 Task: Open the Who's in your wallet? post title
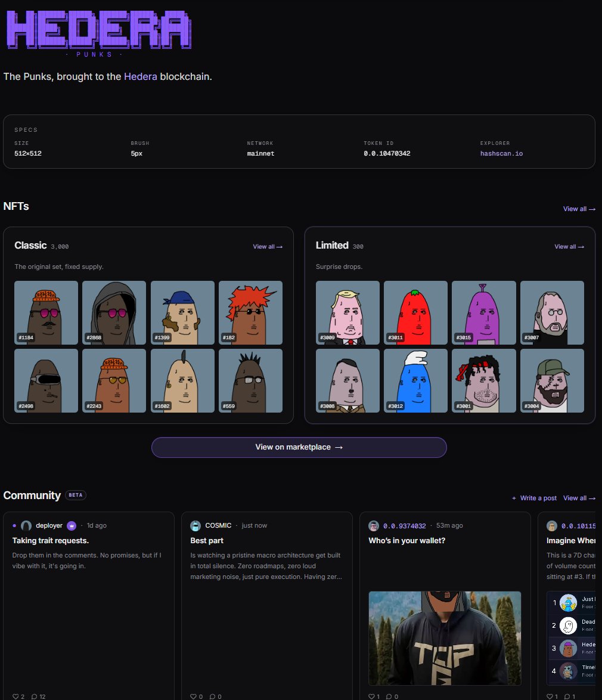(x=406, y=541)
